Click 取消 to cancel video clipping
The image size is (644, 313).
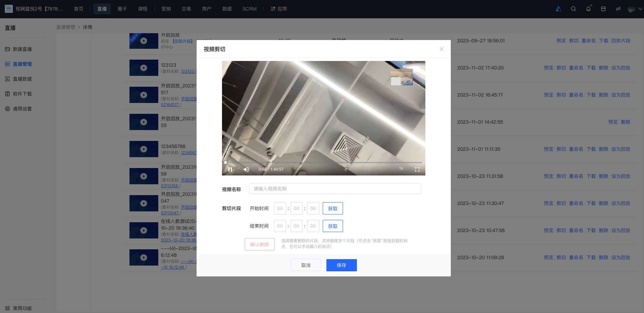tap(306, 265)
